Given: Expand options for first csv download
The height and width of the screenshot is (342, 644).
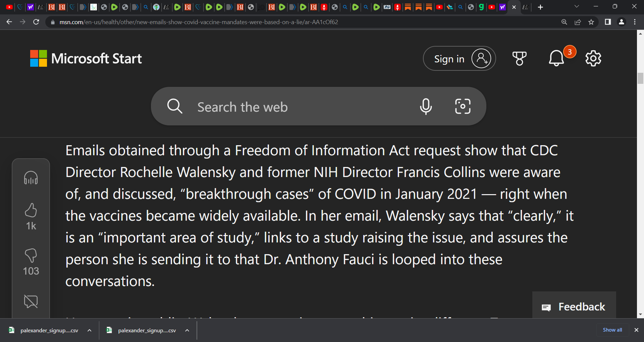Looking at the screenshot, I should pos(90,330).
